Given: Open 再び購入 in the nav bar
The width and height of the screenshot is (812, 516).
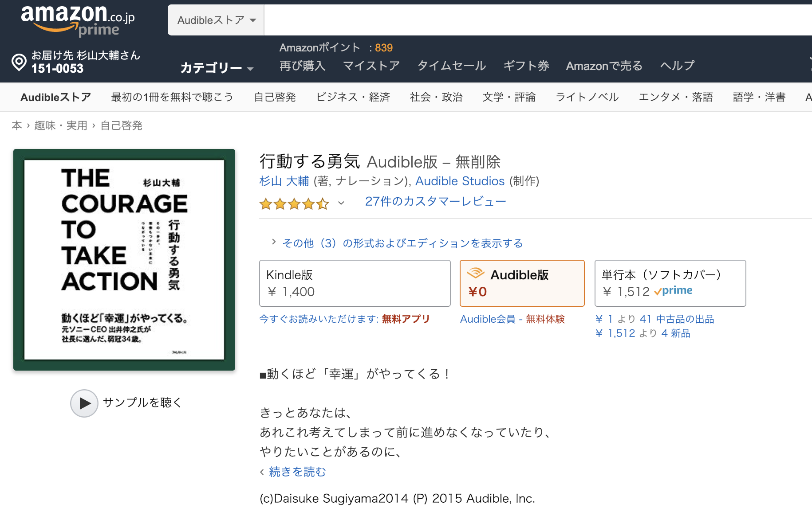Looking at the screenshot, I should [303, 66].
